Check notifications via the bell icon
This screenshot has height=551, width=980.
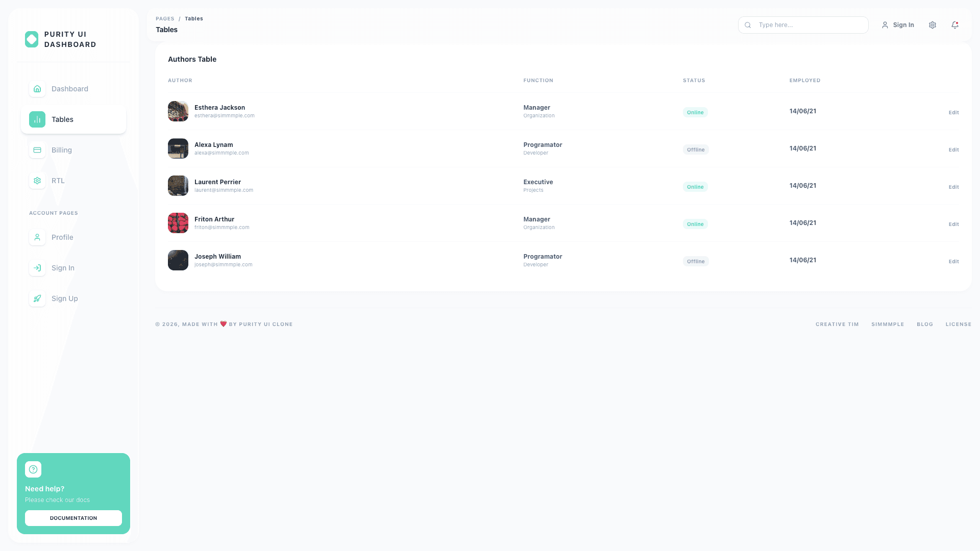tap(954, 24)
